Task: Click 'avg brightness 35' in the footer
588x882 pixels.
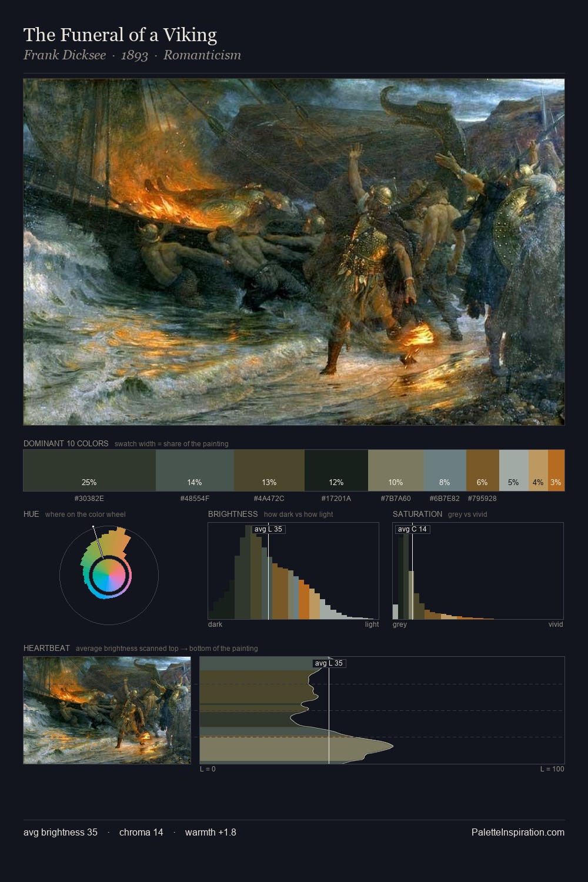Action: click(x=61, y=833)
